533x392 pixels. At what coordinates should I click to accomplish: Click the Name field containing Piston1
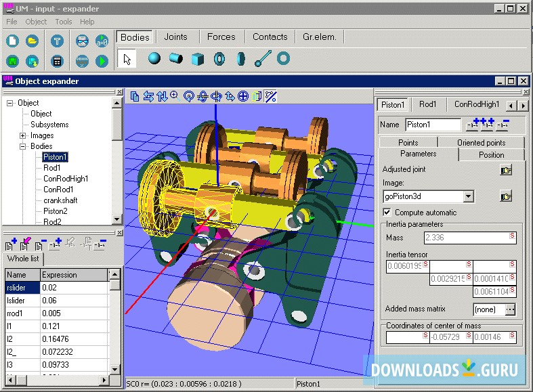tap(433, 125)
